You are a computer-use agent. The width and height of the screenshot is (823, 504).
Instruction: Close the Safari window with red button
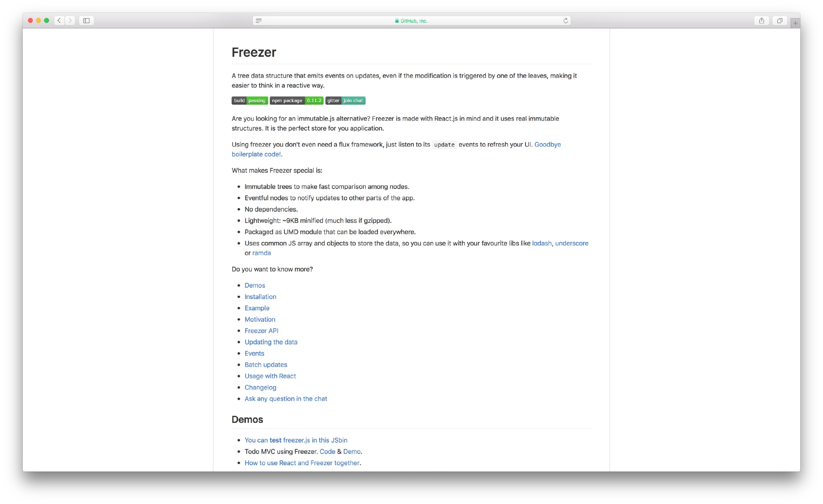(31, 20)
